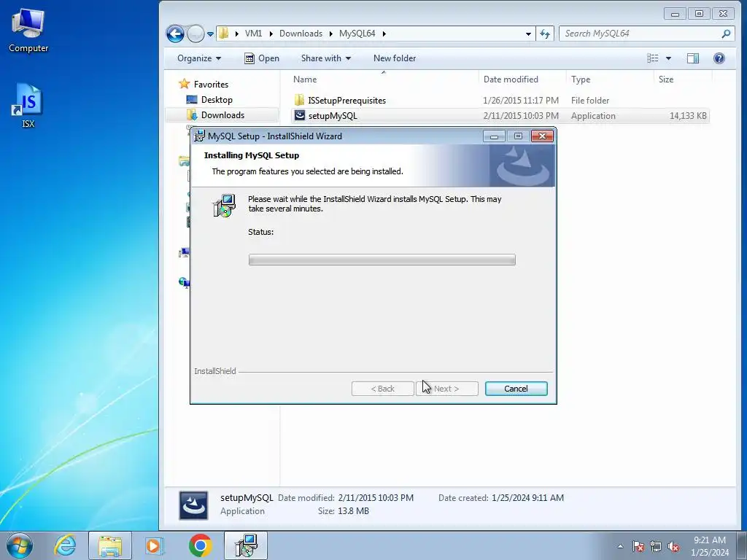The image size is (747, 560).
Task: Open Windows Media Player from taskbar
Action: coord(154,545)
